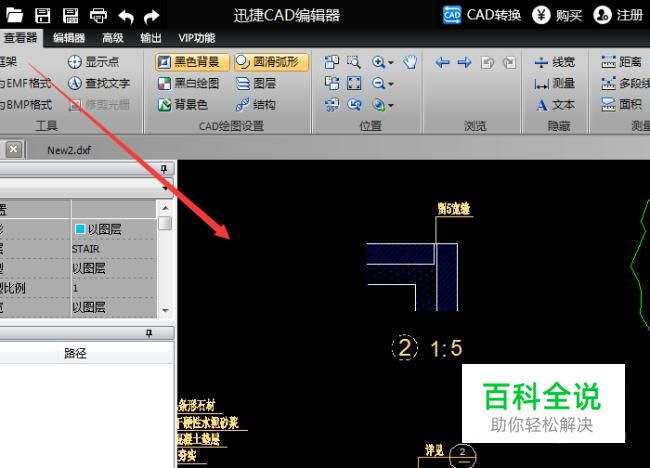Viewport: 650px width, 468px height.
Task: Click the properties scrollbar down arrow
Action: 165,310
